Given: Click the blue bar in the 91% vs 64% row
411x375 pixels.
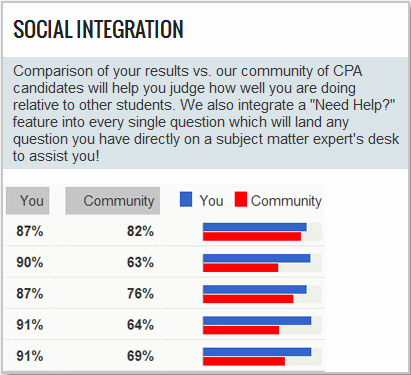Looking at the screenshot, I should click(x=257, y=321).
